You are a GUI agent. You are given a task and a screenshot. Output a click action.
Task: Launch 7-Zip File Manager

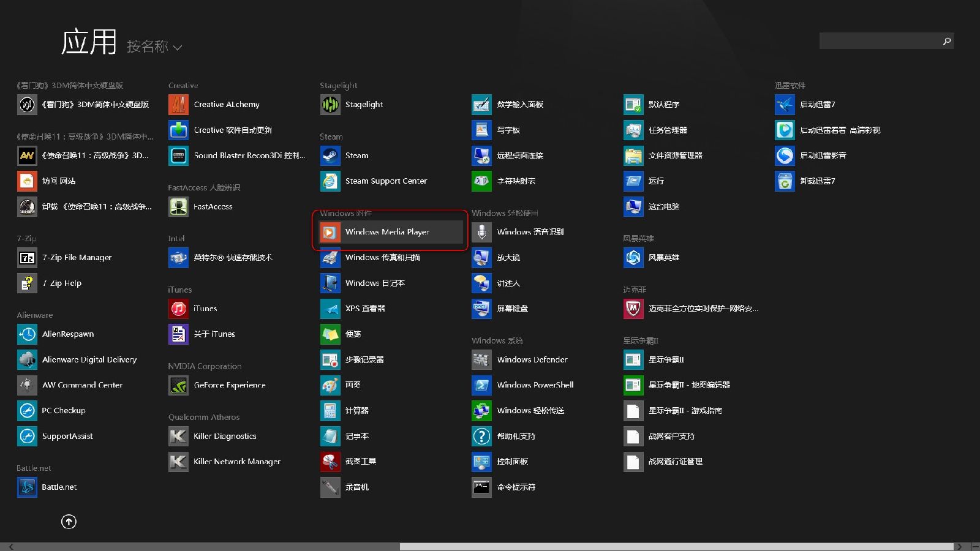[x=65, y=258]
